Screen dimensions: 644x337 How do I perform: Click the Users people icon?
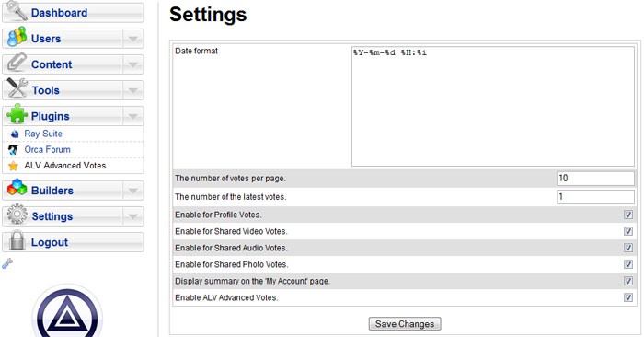click(17, 37)
